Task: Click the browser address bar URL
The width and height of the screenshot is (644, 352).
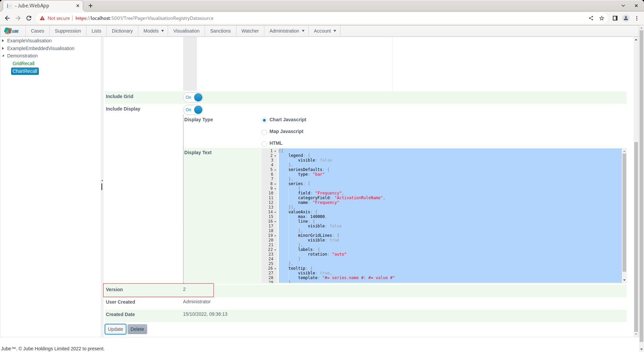Action: (144, 18)
